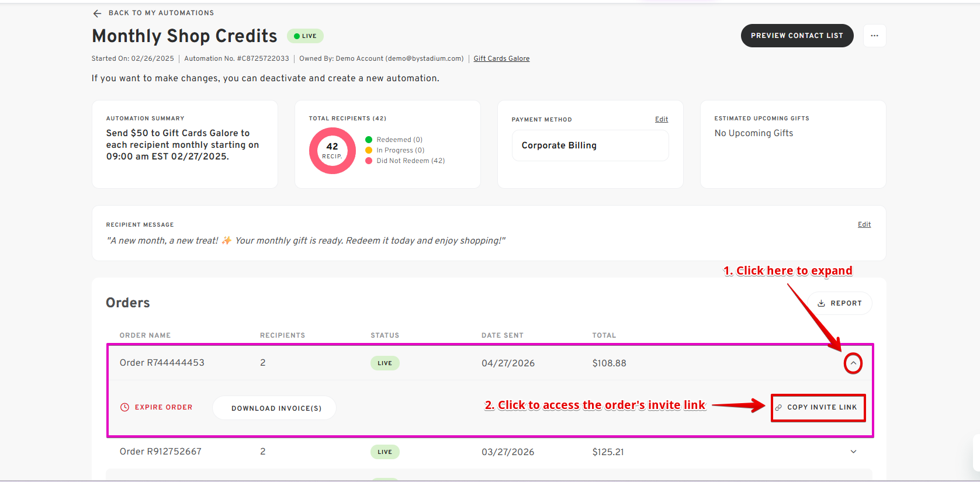Click the Order Name column header
The height and width of the screenshot is (482, 980).
pos(145,335)
